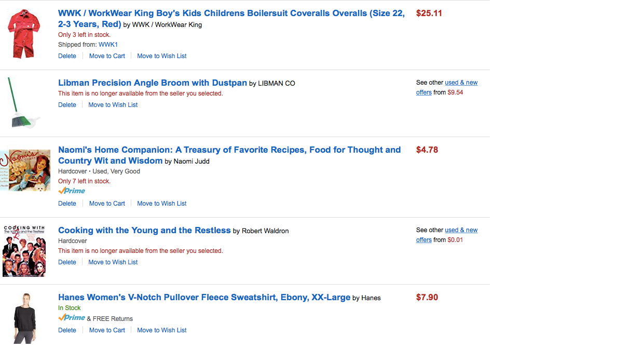
Task: Open Libman Precision Angle Broom title link
Action: (x=152, y=83)
